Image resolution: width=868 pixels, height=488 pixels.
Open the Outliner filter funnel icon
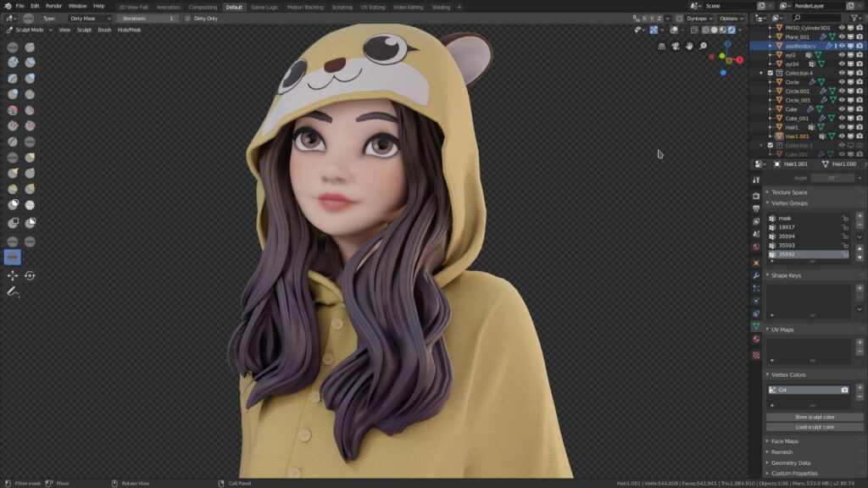[854, 19]
